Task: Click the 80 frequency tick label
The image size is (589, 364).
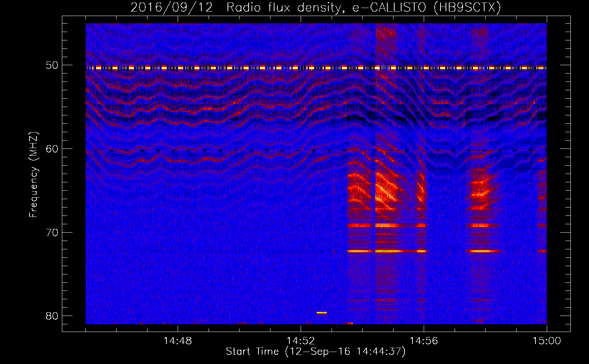Action: pyautogui.click(x=52, y=316)
